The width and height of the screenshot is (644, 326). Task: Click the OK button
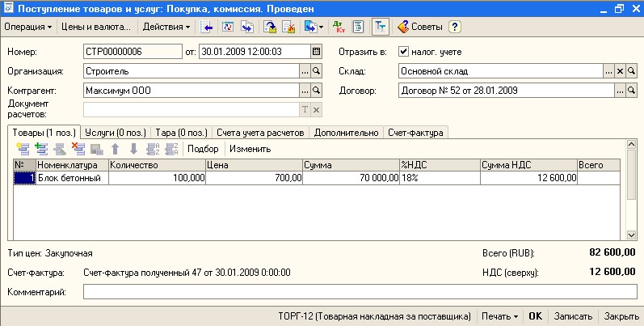535,316
